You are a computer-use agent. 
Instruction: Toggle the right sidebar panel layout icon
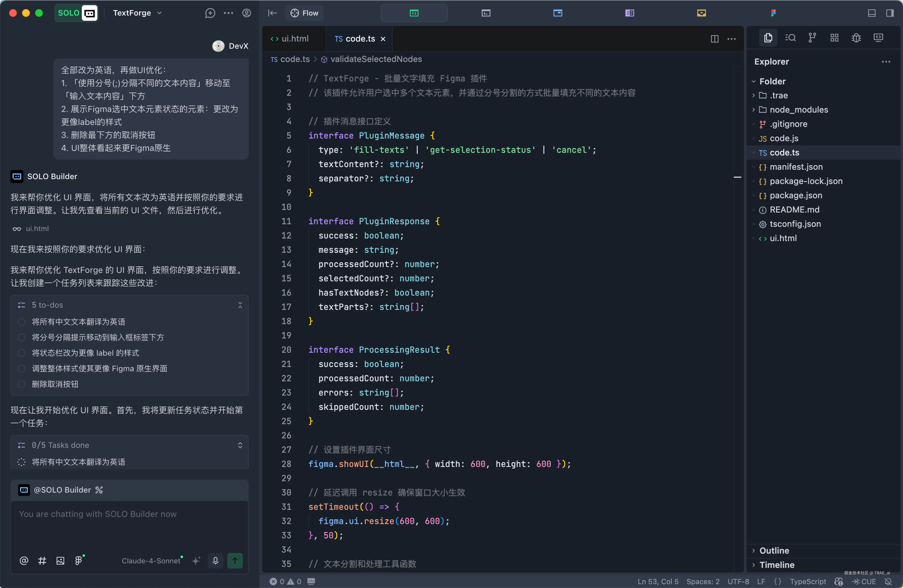coord(890,13)
